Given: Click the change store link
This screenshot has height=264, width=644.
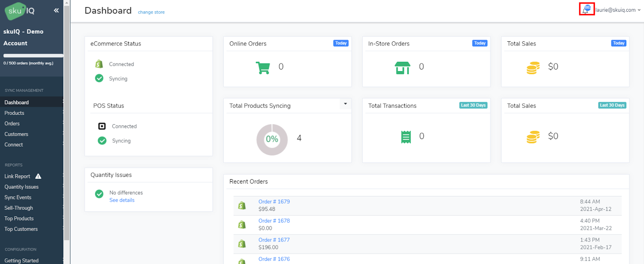Looking at the screenshot, I should tap(151, 12).
